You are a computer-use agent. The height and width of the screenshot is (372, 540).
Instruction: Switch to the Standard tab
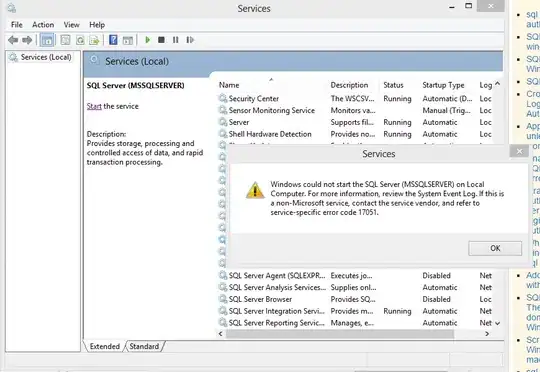click(144, 346)
